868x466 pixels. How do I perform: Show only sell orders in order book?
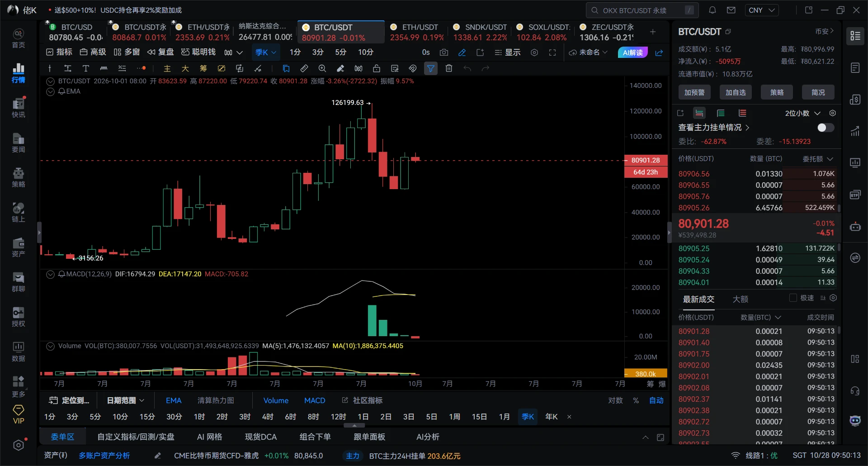pyautogui.click(x=742, y=113)
